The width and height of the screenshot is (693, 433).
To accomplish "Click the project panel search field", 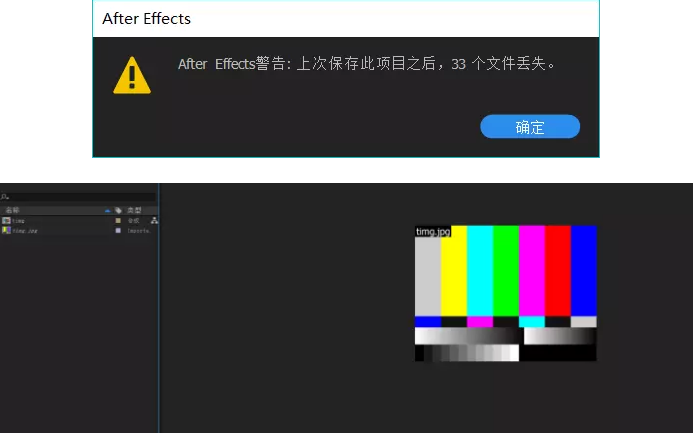I will pos(78,197).
